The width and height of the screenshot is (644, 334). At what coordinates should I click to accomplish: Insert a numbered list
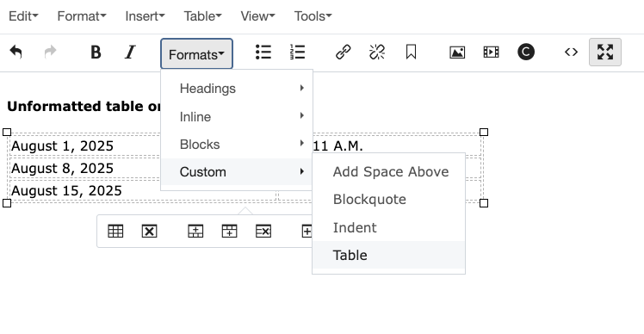[297, 53]
